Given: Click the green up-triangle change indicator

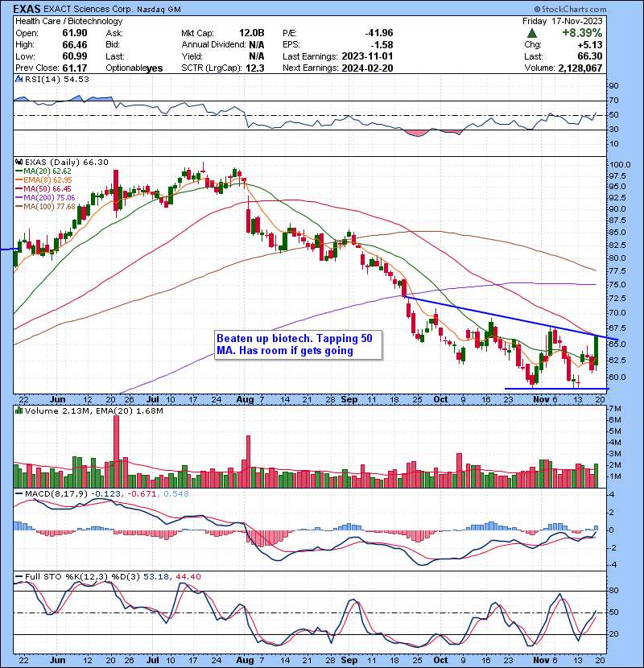Looking at the screenshot, I should click(531, 33).
